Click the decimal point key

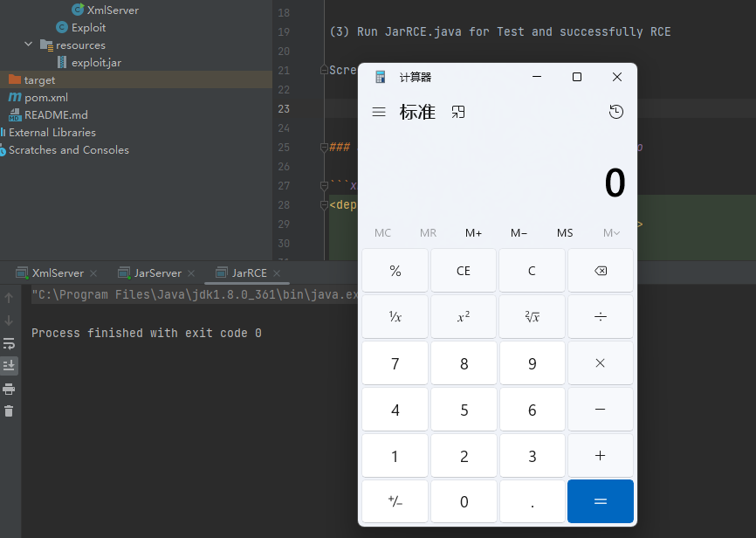tap(532, 501)
